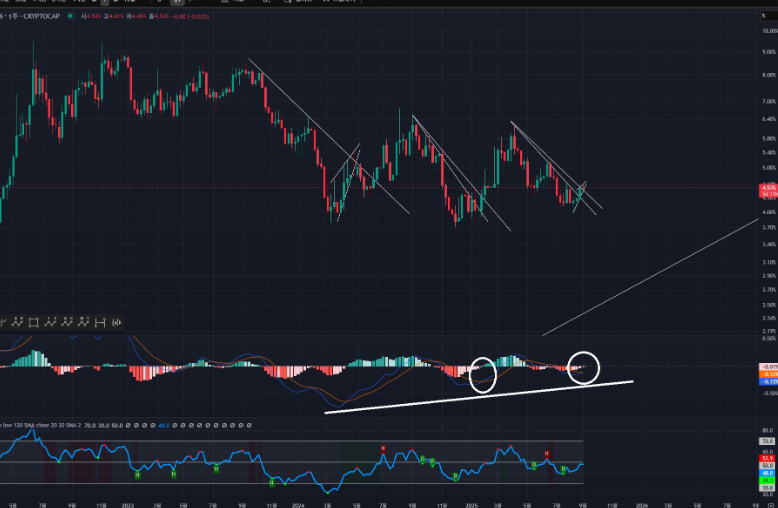Click the blue 48.0 RSI axis label
This screenshot has height=508, width=778.
click(x=768, y=473)
